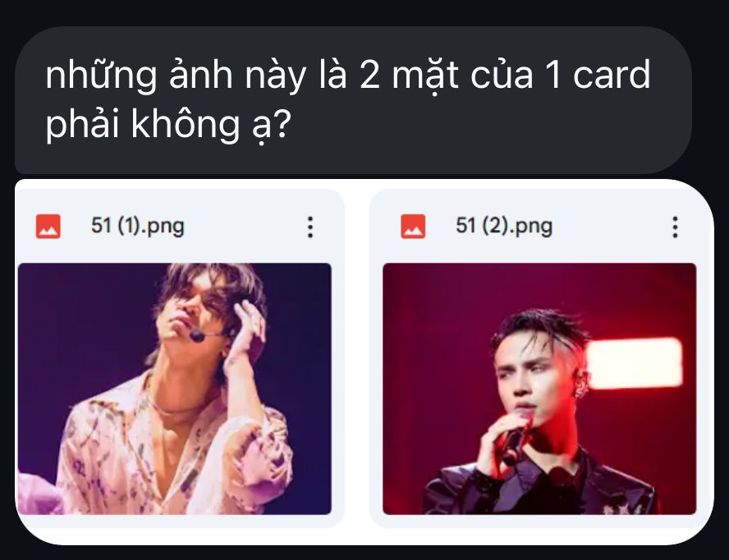Open the 51 (2).png file name
This screenshot has height=560, width=729.
504,226
